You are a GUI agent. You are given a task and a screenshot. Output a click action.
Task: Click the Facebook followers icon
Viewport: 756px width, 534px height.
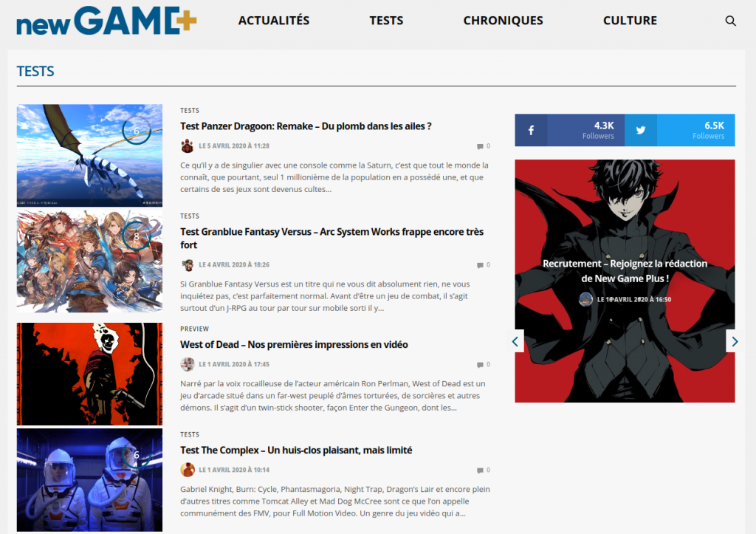[531, 129]
